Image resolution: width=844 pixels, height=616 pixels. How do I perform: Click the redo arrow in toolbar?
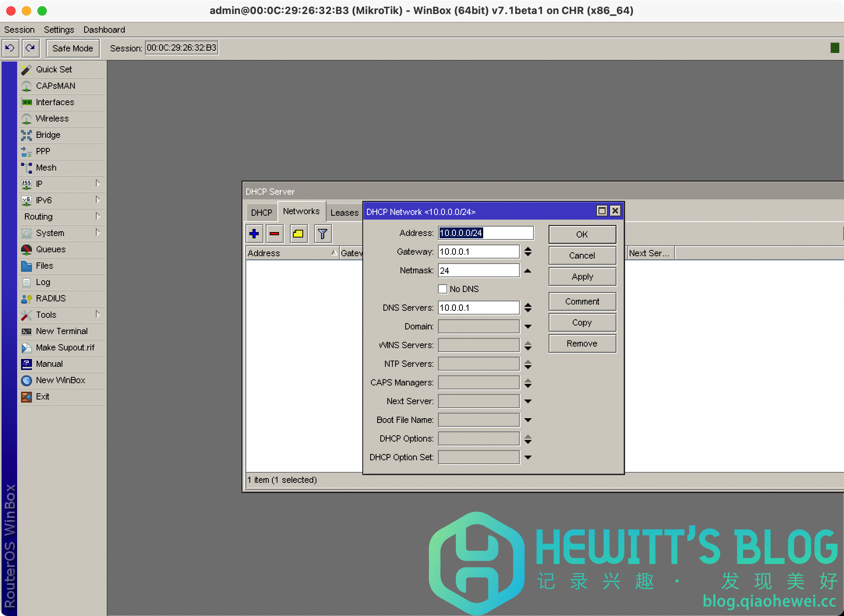[x=30, y=48]
